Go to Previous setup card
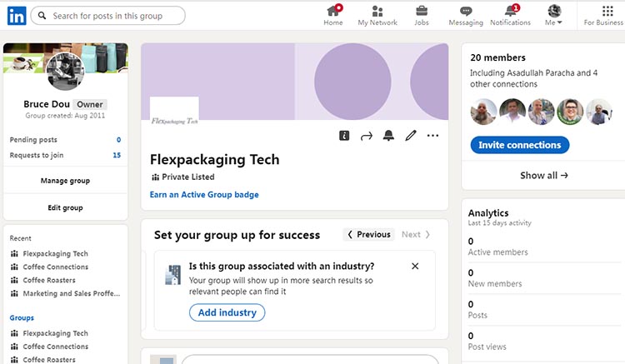625x364 pixels. point(368,235)
